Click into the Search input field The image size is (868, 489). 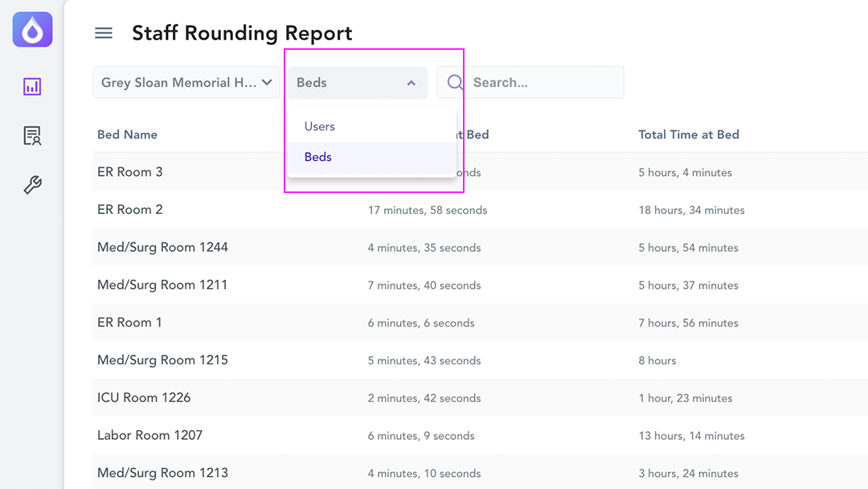point(542,83)
